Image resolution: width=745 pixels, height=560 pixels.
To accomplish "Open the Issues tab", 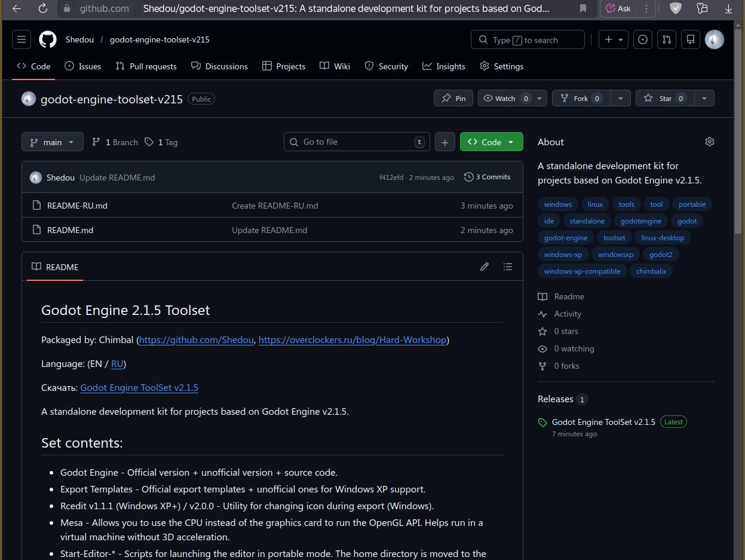I will pos(83,66).
